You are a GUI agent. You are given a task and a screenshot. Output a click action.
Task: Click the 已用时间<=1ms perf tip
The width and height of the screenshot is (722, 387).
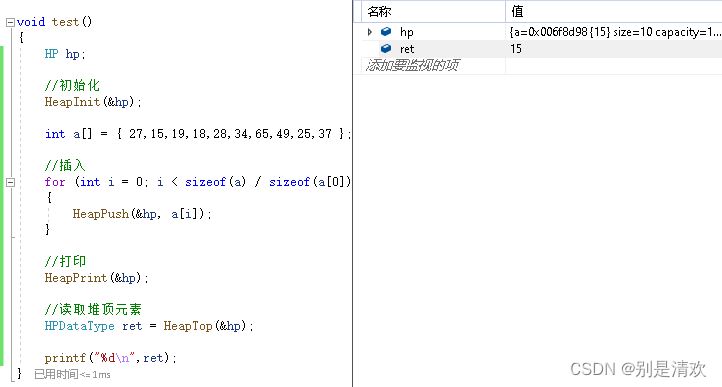click(72, 375)
